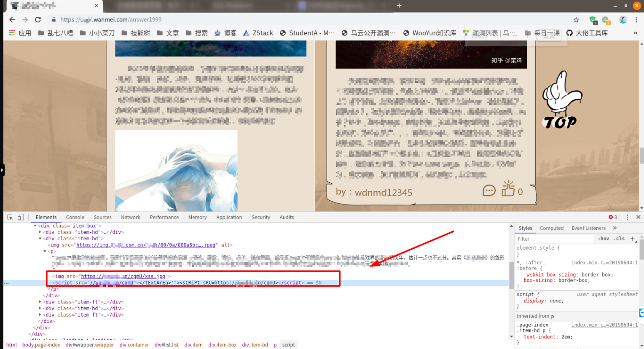Click the TOP hand back-to-top icon
The height and width of the screenshot is (349, 644).
(x=561, y=100)
